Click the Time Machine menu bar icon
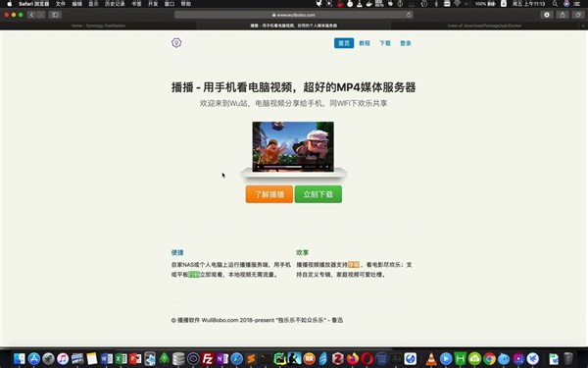The width and height of the screenshot is (588, 368). click(x=423, y=4)
